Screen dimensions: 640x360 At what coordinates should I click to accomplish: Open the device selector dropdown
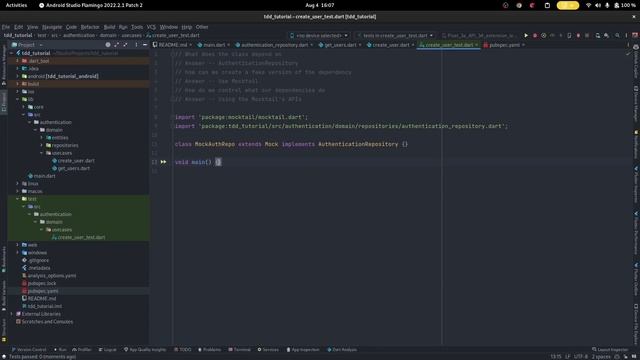click(x=319, y=36)
